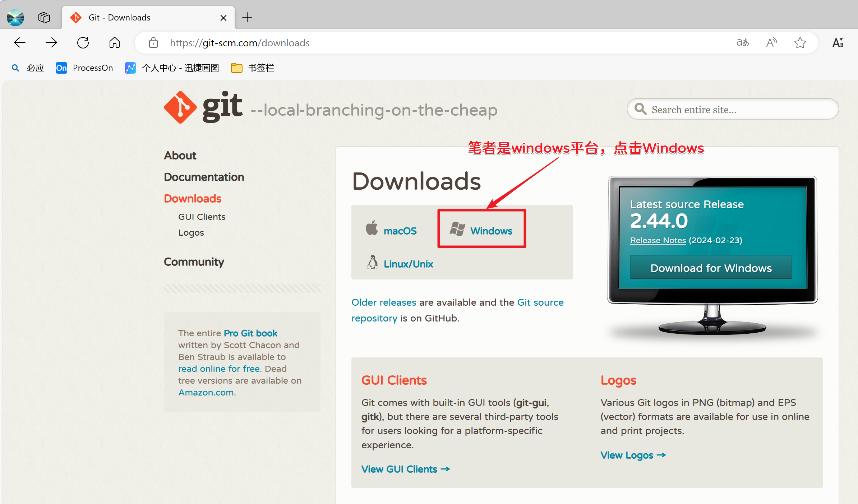Screen dimensions: 858x504
Task: Open the Linux/Unix download link
Action: (408, 264)
